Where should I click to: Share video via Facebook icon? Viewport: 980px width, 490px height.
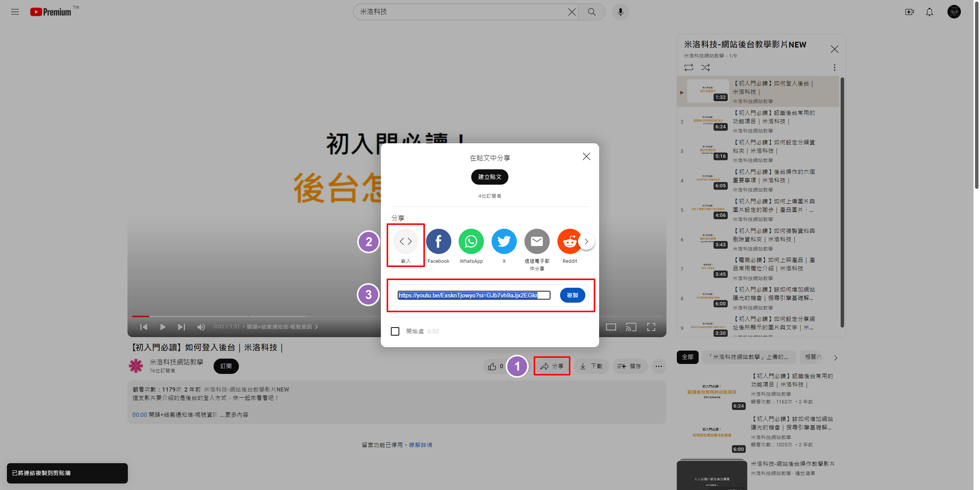click(x=438, y=241)
